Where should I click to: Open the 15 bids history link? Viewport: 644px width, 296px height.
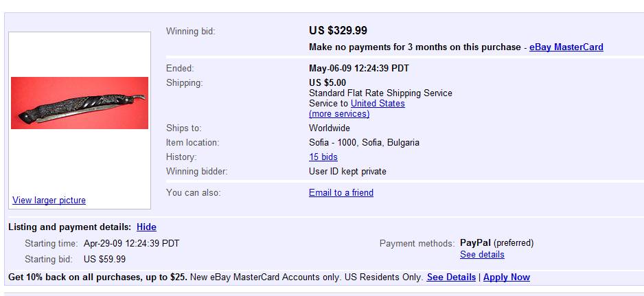pyautogui.click(x=323, y=157)
